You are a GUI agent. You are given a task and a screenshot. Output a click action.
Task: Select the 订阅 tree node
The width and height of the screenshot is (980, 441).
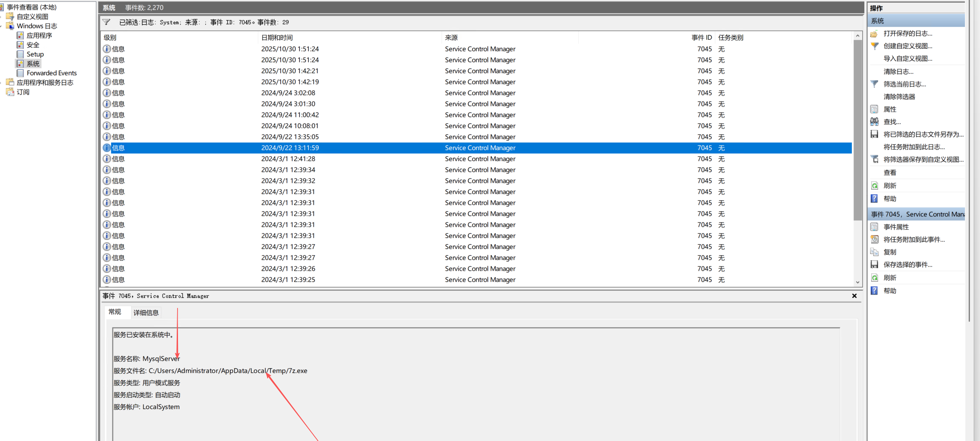[x=23, y=92]
